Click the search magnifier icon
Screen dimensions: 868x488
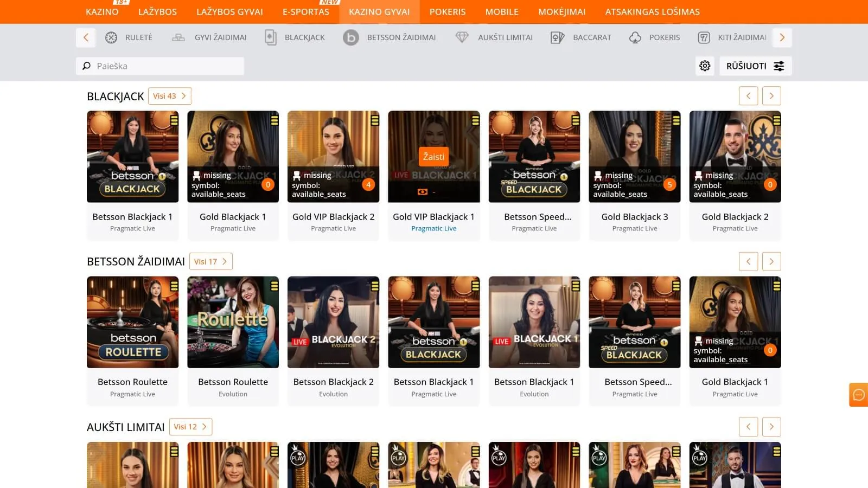[x=86, y=66]
